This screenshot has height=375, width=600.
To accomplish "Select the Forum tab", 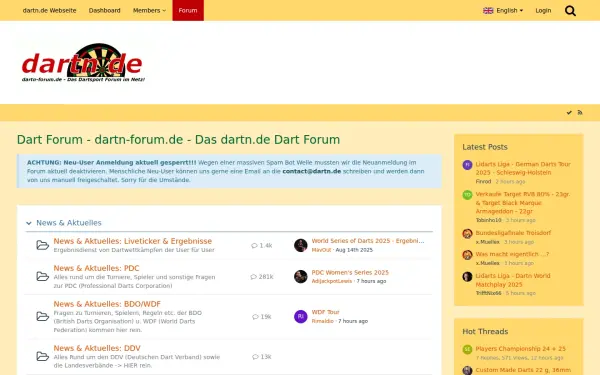I will tap(188, 10).
